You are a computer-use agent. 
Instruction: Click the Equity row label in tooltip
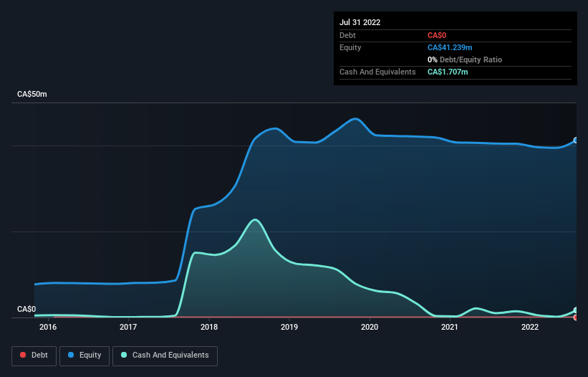[x=350, y=47]
